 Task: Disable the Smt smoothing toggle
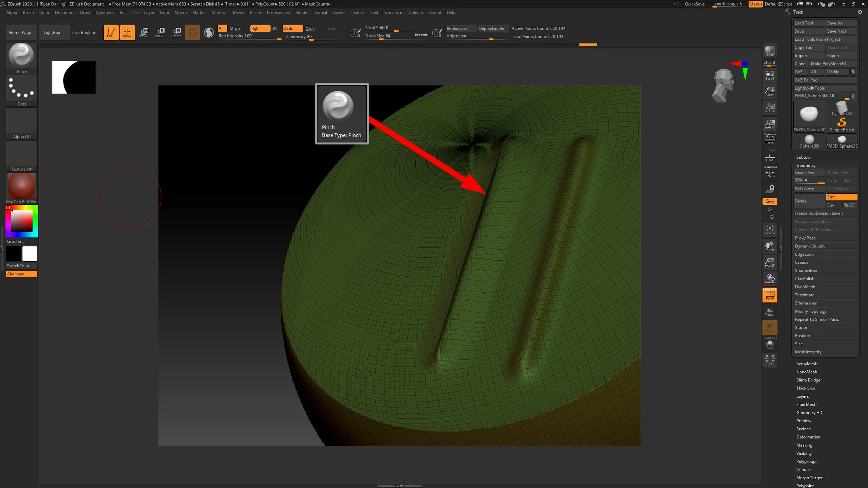point(841,197)
